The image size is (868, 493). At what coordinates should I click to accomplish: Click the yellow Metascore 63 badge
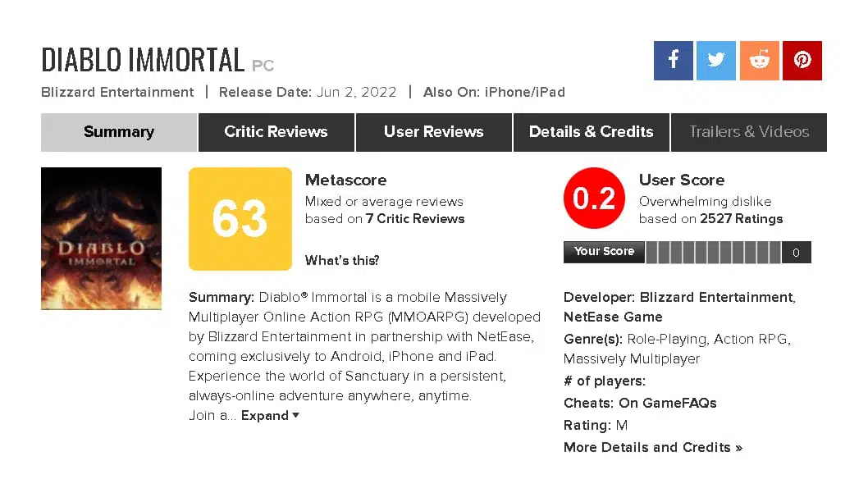pyautogui.click(x=240, y=219)
